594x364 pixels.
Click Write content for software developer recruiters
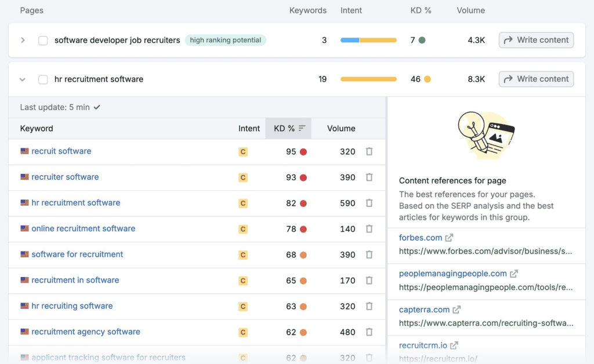536,40
